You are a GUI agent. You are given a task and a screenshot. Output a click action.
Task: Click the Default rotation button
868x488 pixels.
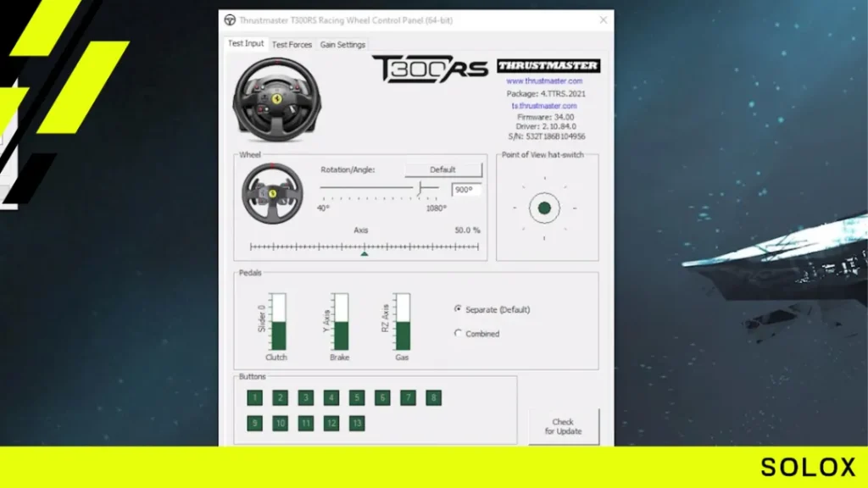pyautogui.click(x=442, y=169)
